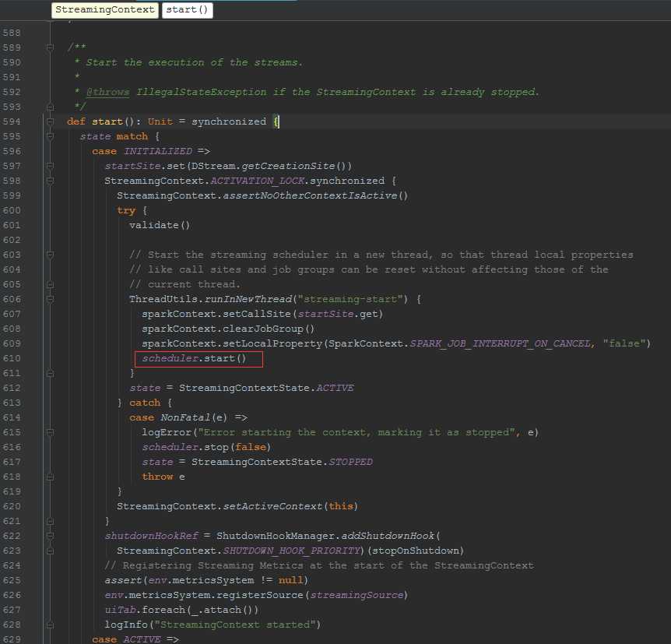This screenshot has width=671, height=644.
Task: Toggle fold marker at line 593
Action: coord(50,106)
